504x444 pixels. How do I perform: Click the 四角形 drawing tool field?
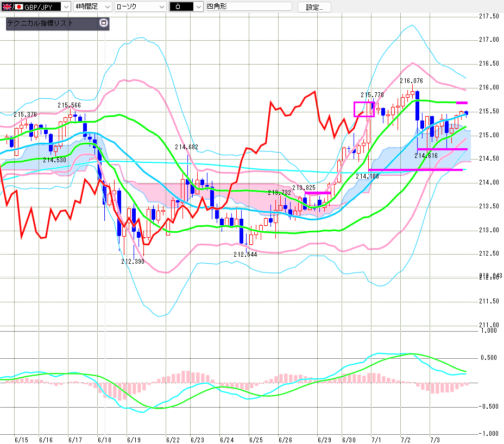249,7
